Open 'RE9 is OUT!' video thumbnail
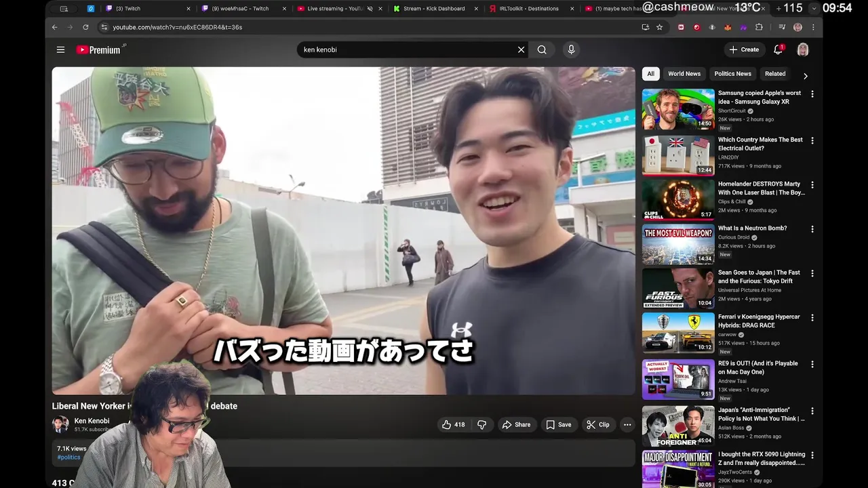Viewport: 868px width, 488px height. [x=678, y=380]
